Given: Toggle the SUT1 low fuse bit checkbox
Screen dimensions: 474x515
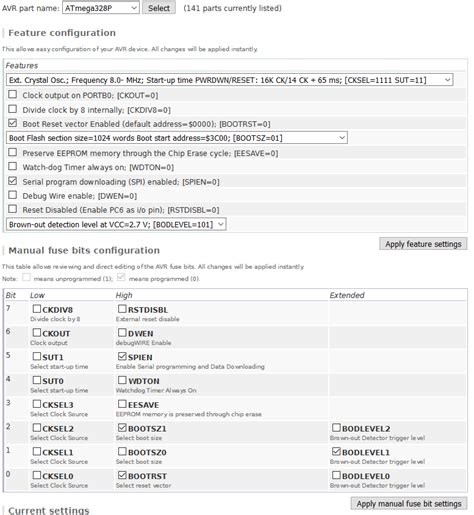Looking at the screenshot, I should pos(37,356).
